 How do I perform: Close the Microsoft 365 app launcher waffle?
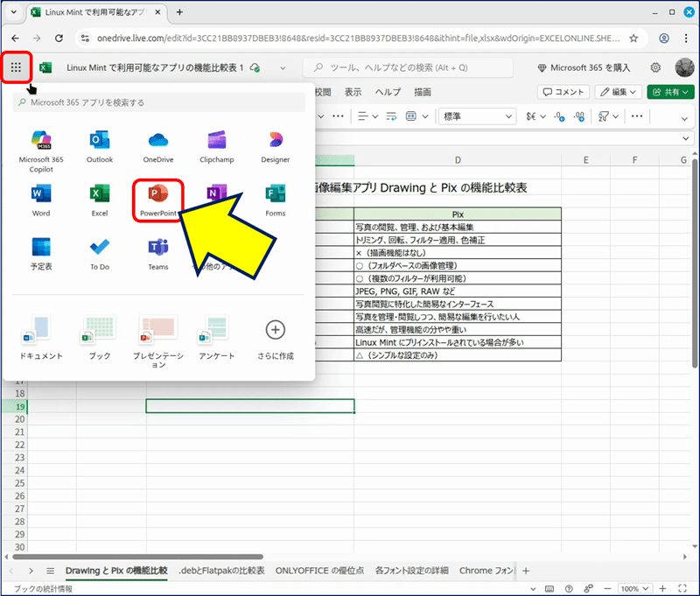(16, 67)
